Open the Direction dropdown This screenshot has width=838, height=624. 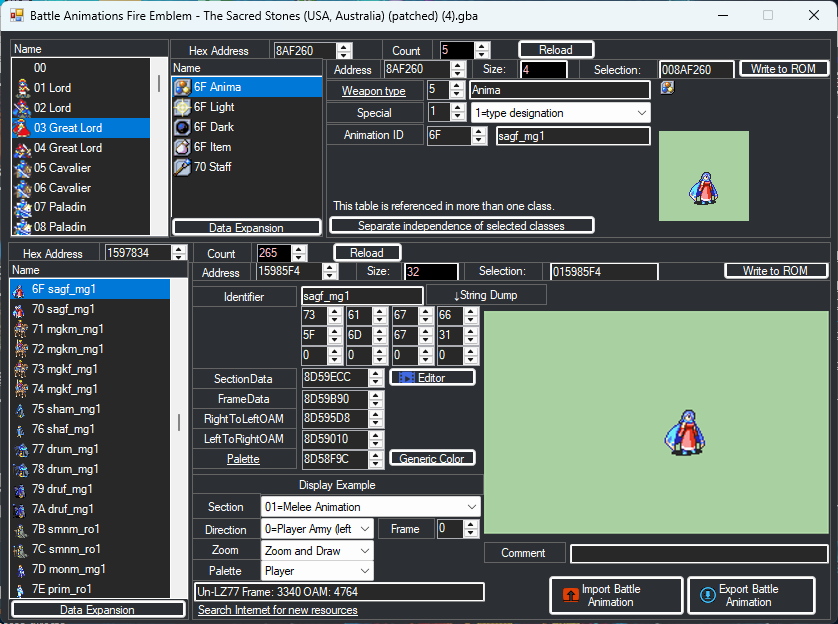click(x=365, y=529)
